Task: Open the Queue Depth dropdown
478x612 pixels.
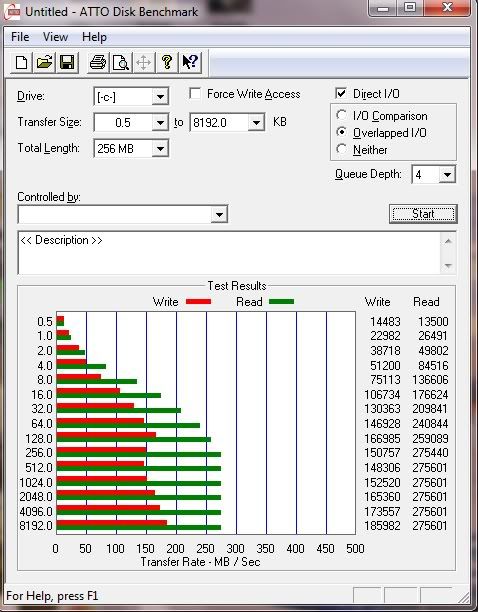Action: [x=447, y=174]
